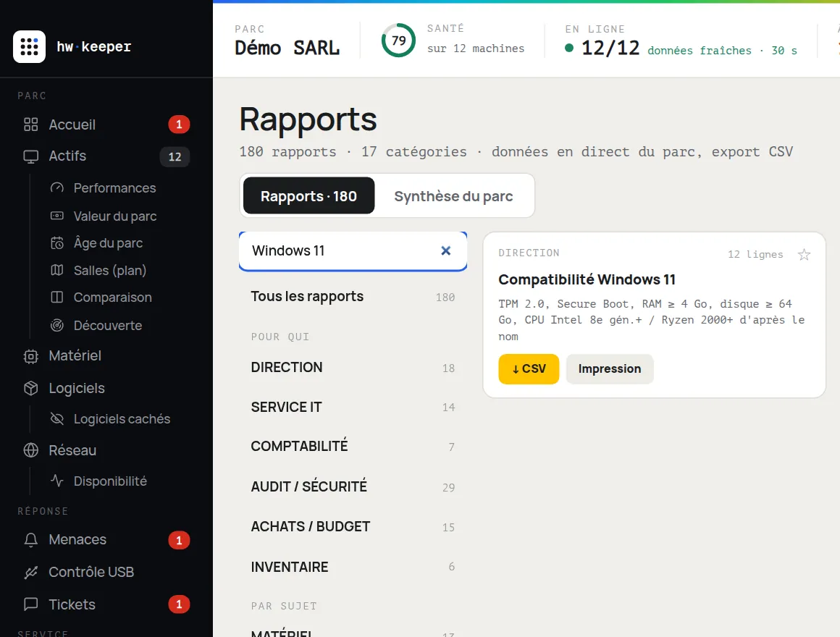Open the Compatibilité Windows 11 report title

click(587, 279)
